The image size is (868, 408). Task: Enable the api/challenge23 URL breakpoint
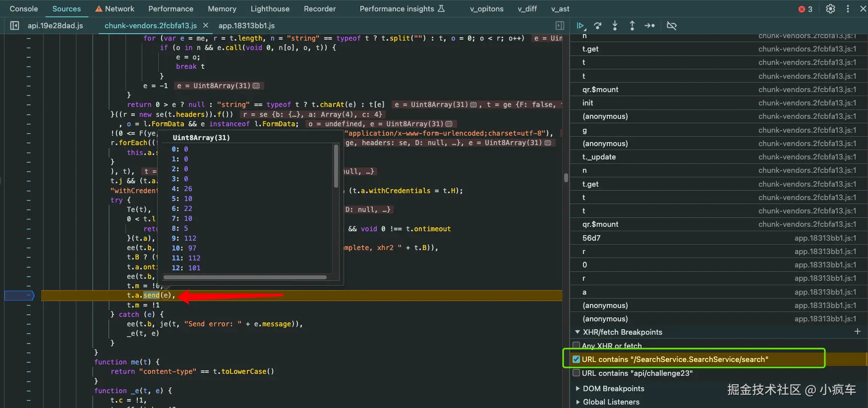coord(577,373)
